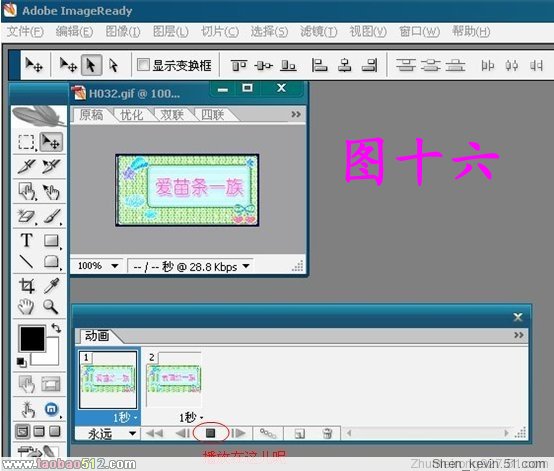The height and width of the screenshot is (471, 554).
Task: Activate the Hand pan tool
Action: coord(26,307)
